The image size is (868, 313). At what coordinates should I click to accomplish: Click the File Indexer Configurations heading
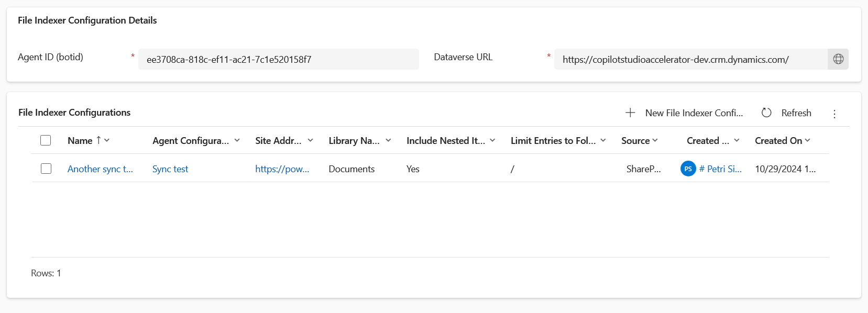click(x=74, y=113)
